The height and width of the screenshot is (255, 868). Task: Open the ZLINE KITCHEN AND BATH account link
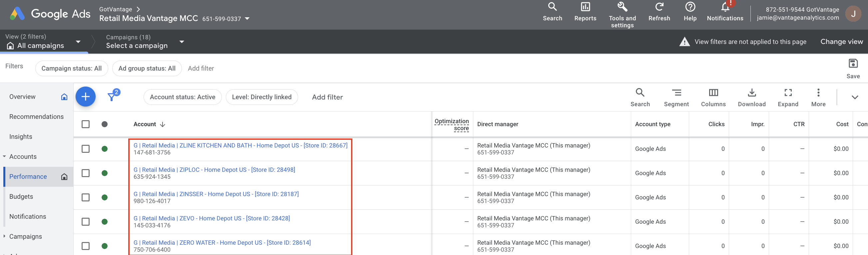tap(240, 145)
